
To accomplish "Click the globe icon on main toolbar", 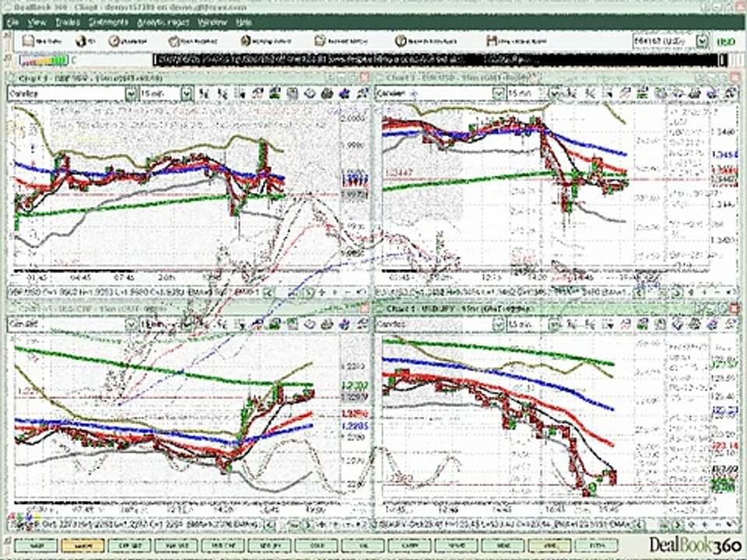I will [81, 41].
